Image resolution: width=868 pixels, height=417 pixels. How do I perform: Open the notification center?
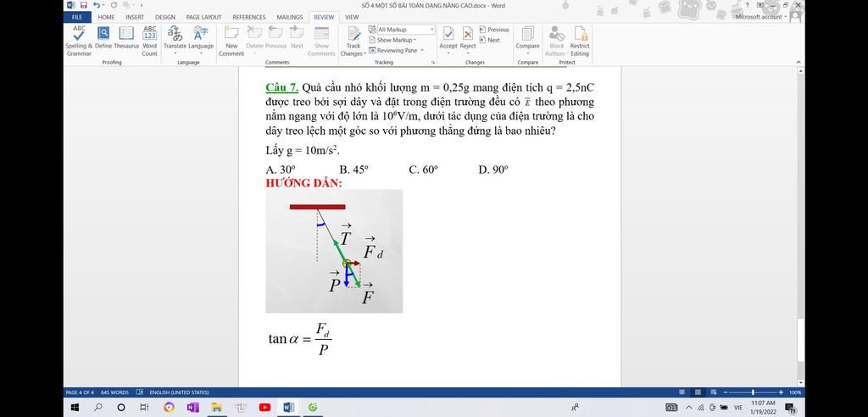pyautogui.click(x=790, y=409)
